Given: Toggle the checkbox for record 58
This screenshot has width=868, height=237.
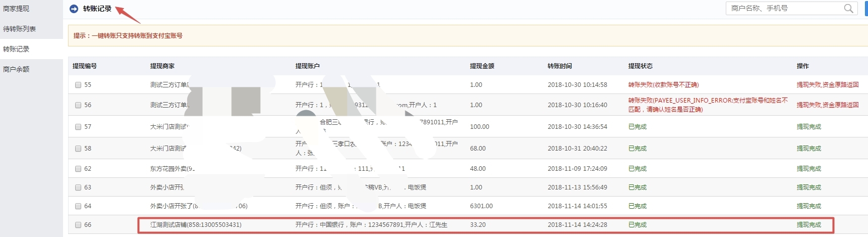Looking at the screenshot, I should [78, 149].
